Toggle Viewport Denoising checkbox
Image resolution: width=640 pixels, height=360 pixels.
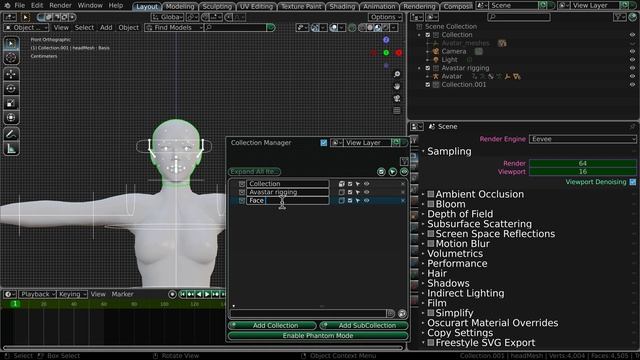pyautogui.click(x=633, y=182)
